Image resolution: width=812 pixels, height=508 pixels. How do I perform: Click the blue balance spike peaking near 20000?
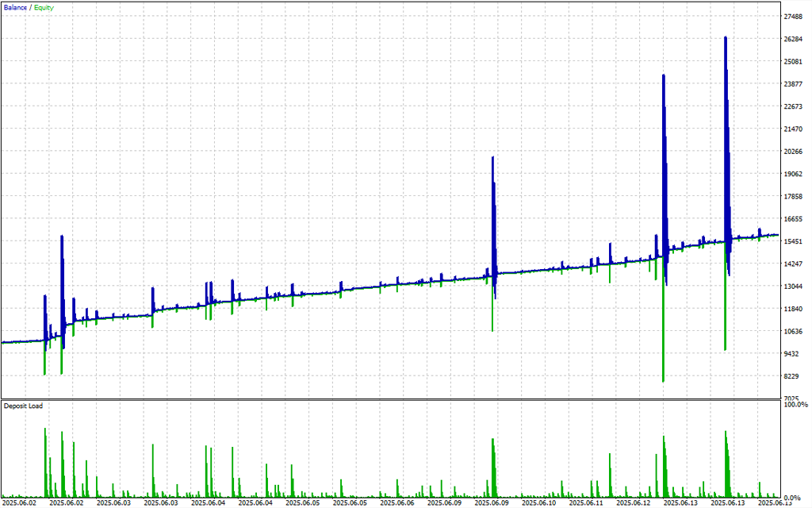(492, 157)
